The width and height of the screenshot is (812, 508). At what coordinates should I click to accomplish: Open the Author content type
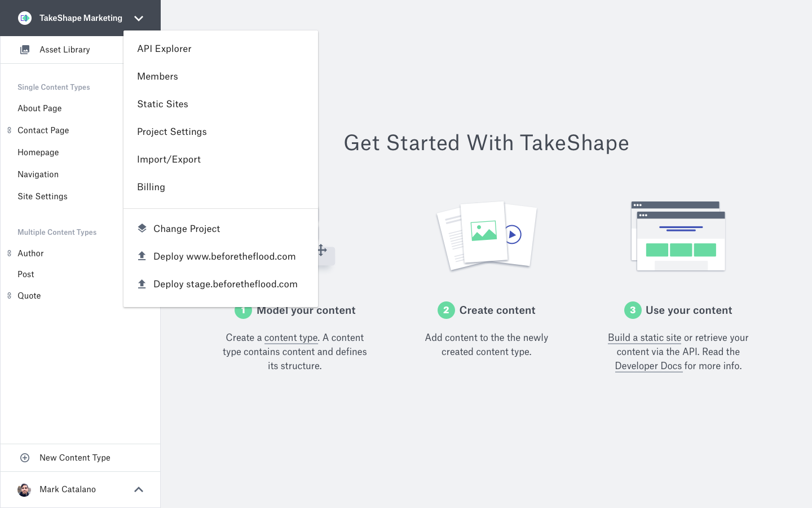point(30,253)
